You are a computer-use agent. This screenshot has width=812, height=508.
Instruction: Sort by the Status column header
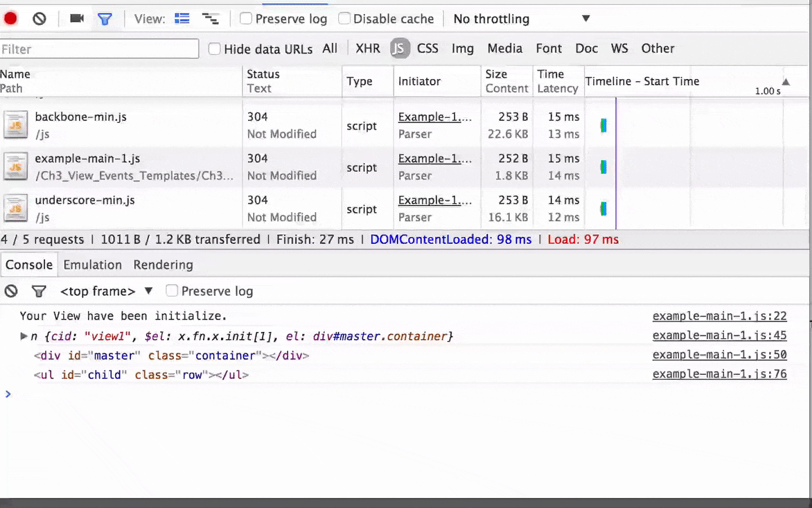tap(292, 81)
